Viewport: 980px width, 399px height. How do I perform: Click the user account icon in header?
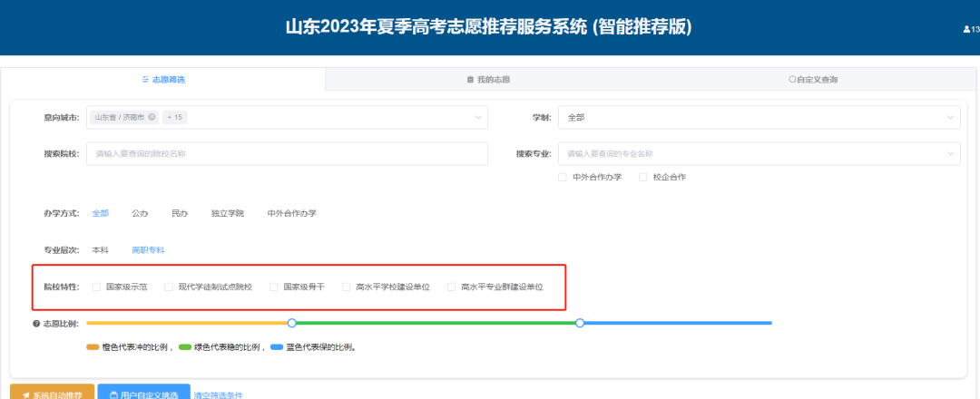pyautogui.click(x=966, y=29)
